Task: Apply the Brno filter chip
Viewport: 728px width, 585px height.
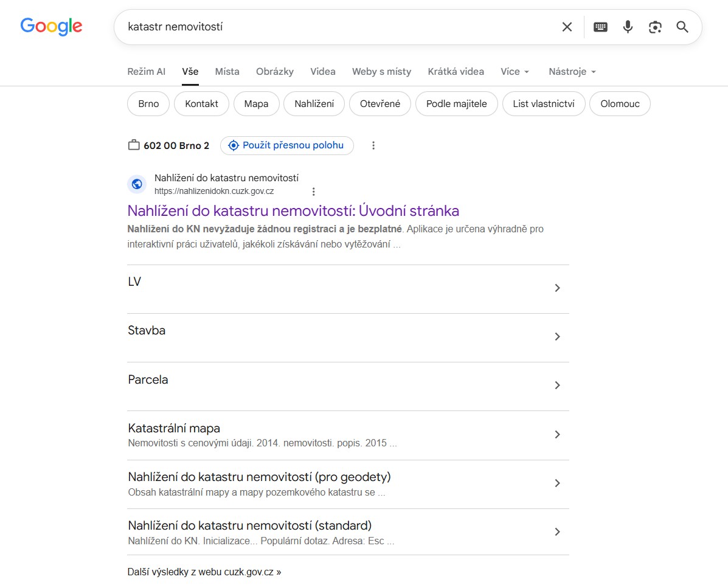Action: tap(148, 103)
